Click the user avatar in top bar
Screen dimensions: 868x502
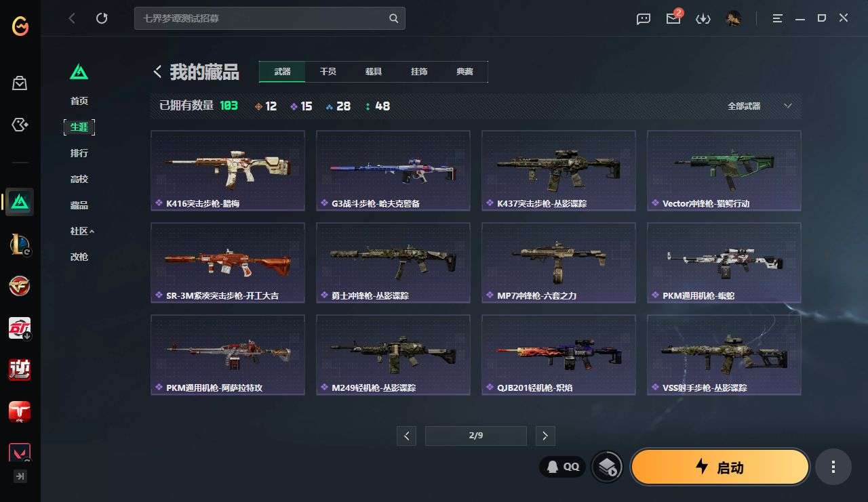(x=733, y=18)
